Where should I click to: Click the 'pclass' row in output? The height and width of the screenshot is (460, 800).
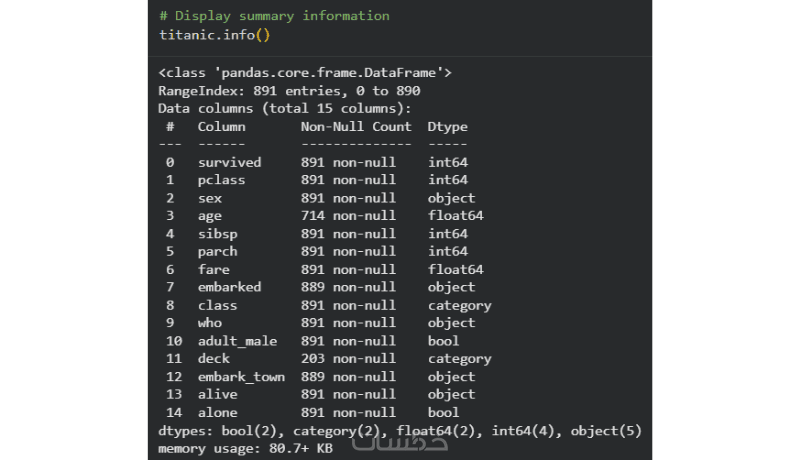221,180
